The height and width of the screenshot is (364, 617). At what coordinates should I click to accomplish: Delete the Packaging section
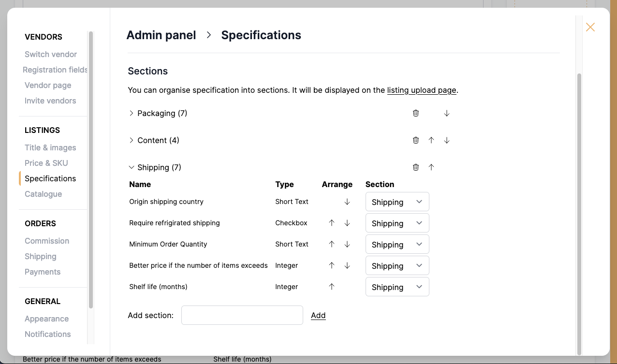pos(416,113)
